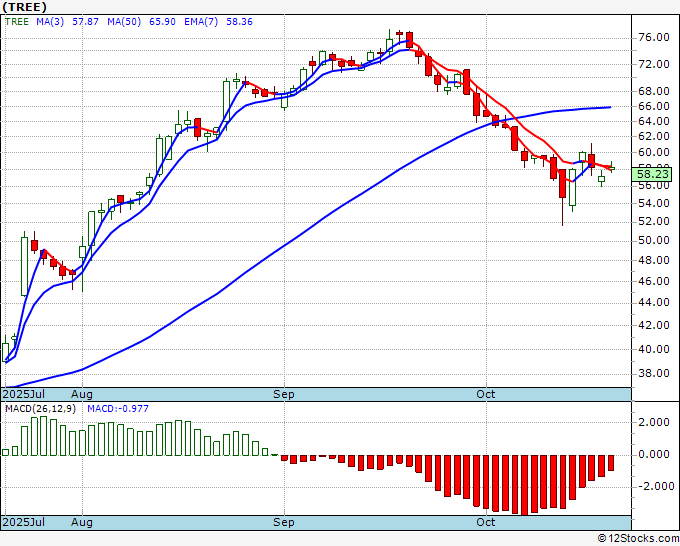
Task: Click 2025Jul on the price chart axis
Action: (x=23, y=394)
